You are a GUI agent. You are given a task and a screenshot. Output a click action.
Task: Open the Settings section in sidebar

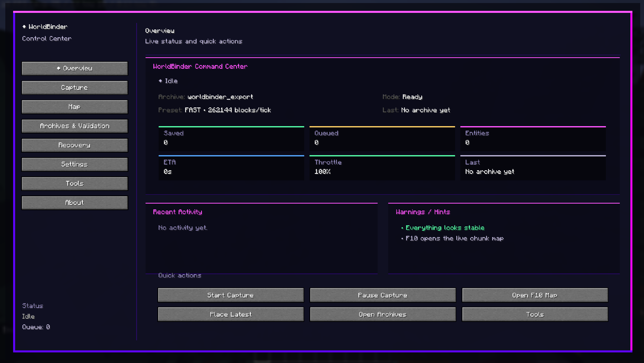pyautogui.click(x=75, y=164)
